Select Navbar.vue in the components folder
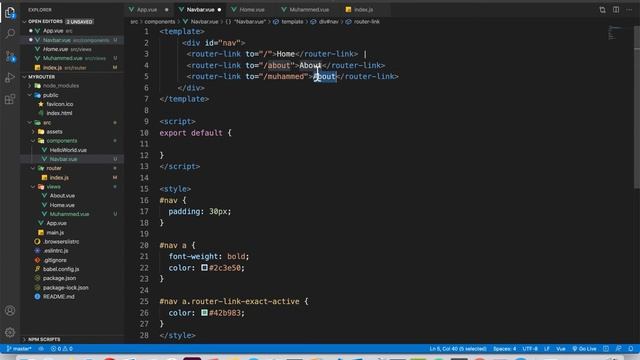The image size is (640, 360). click(x=63, y=159)
